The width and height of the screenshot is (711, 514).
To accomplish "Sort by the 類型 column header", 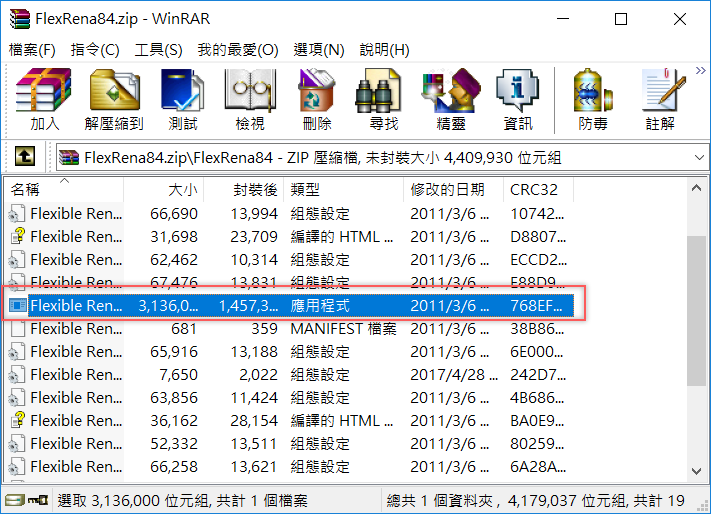I will (x=343, y=189).
